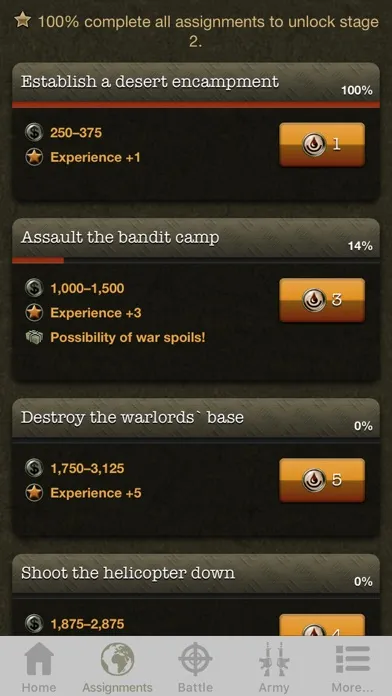Open the More list icon
Viewport: 392px width, 696px height.
(352, 659)
